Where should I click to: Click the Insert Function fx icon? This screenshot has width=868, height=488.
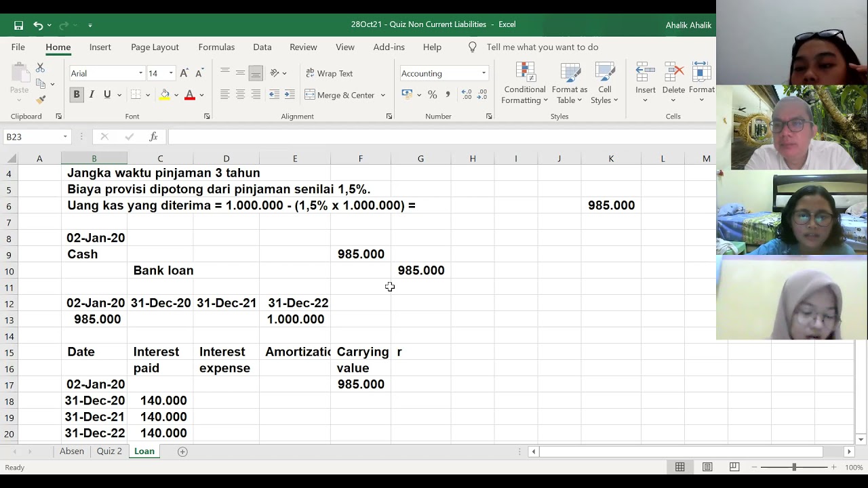[153, 137]
